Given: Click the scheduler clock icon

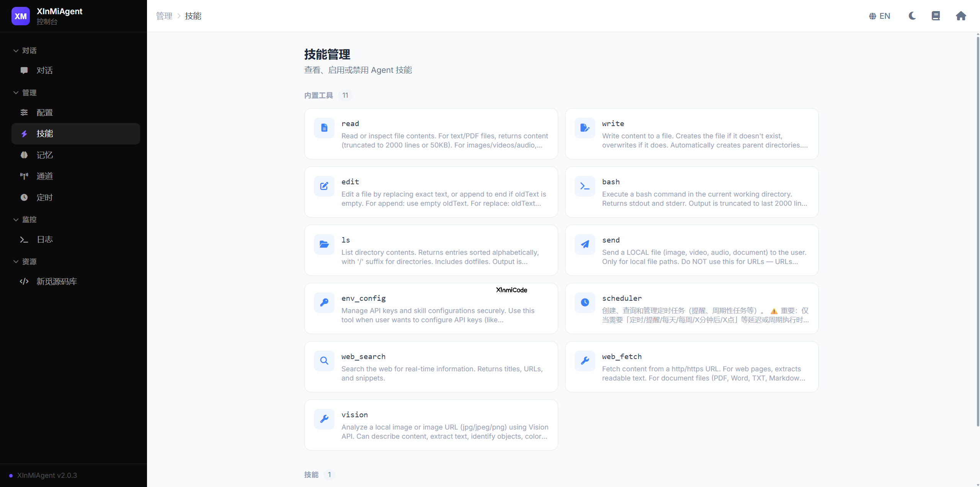Looking at the screenshot, I should [x=585, y=303].
